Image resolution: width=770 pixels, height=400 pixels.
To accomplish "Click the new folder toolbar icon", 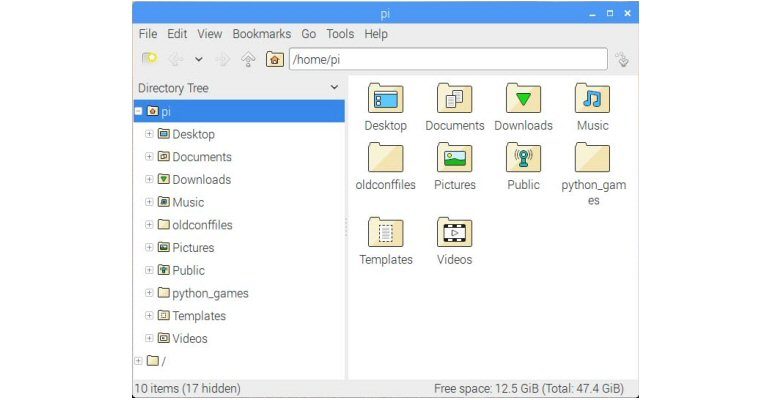I will click(x=149, y=60).
